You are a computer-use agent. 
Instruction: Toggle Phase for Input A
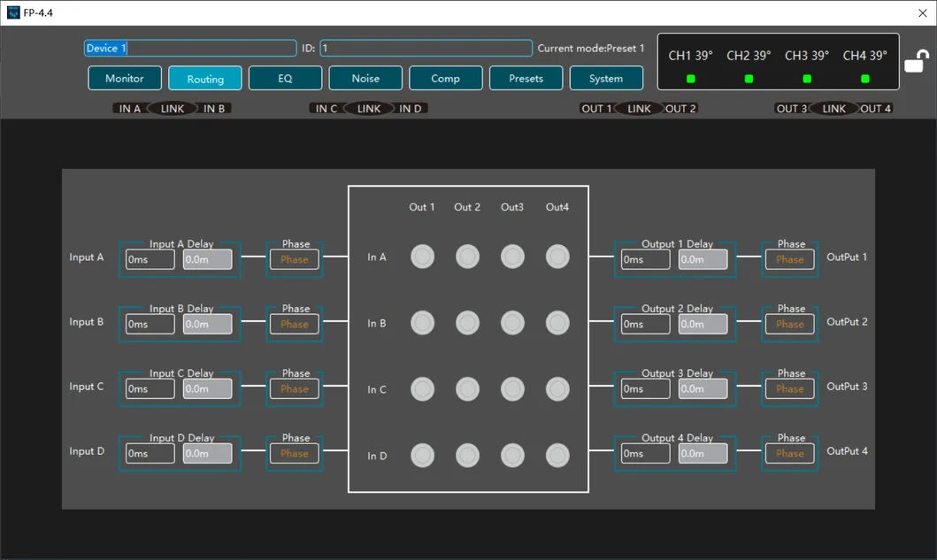[294, 259]
